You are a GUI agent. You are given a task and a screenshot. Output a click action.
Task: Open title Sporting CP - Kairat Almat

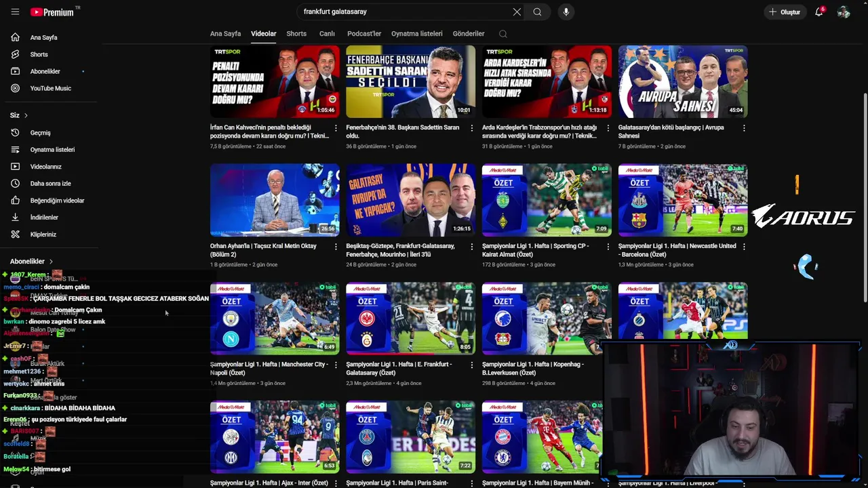point(536,250)
